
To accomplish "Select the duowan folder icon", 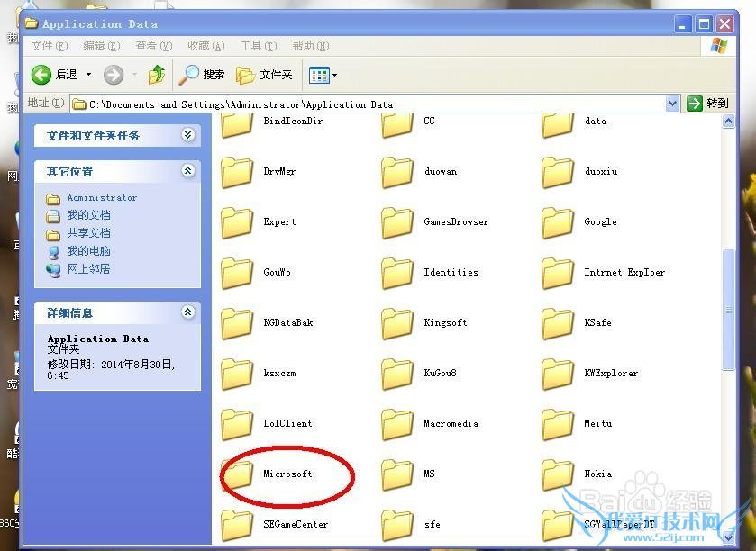I will tap(397, 172).
